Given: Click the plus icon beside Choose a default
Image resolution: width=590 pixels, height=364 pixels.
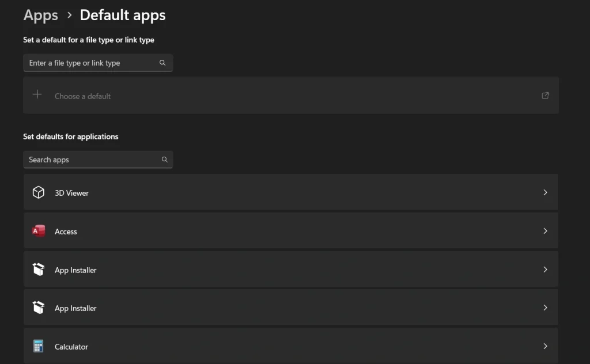Looking at the screenshot, I should pyautogui.click(x=37, y=94).
